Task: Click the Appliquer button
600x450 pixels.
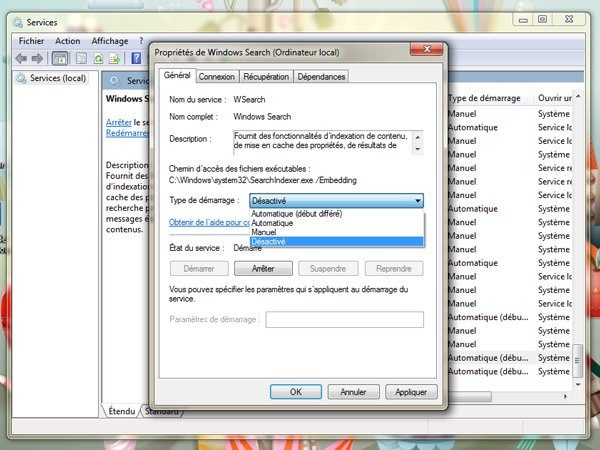Action: tap(411, 392)
